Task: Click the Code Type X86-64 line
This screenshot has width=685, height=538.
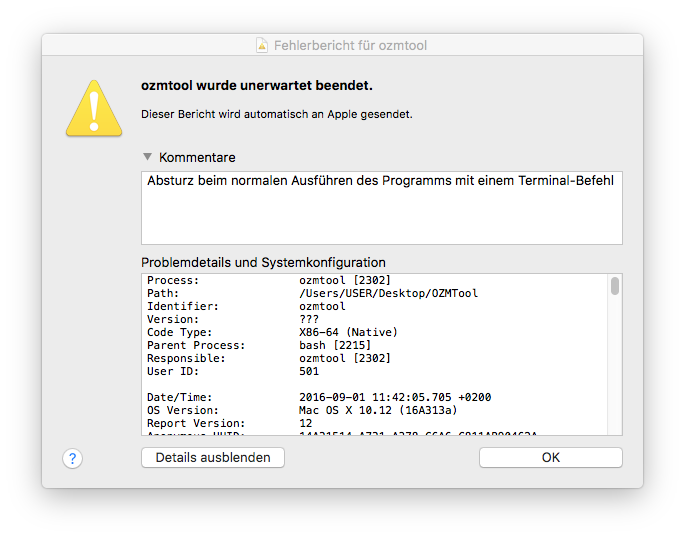Action: point(272,332)
